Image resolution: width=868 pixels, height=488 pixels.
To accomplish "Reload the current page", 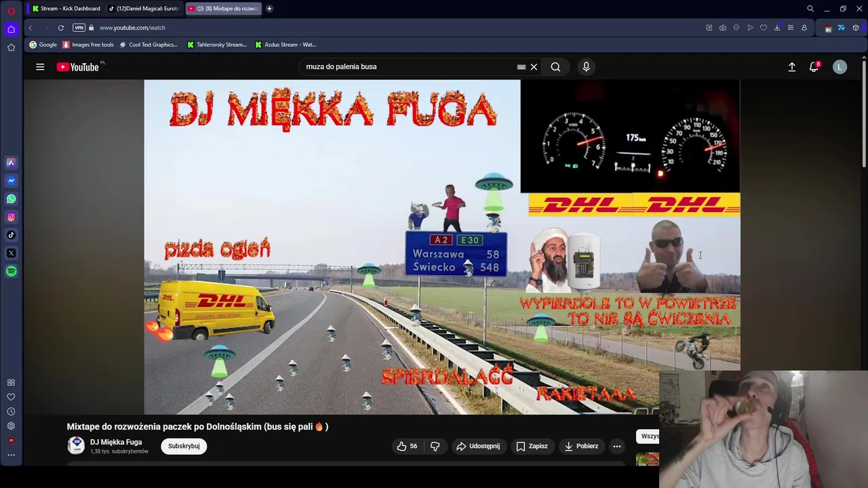I will click(61, 28).
